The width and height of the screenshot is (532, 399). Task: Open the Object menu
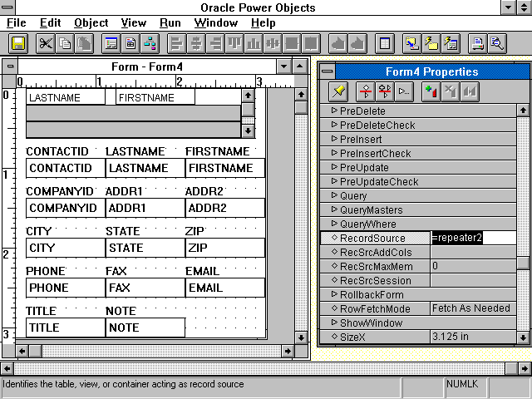(x=91, y=22)
